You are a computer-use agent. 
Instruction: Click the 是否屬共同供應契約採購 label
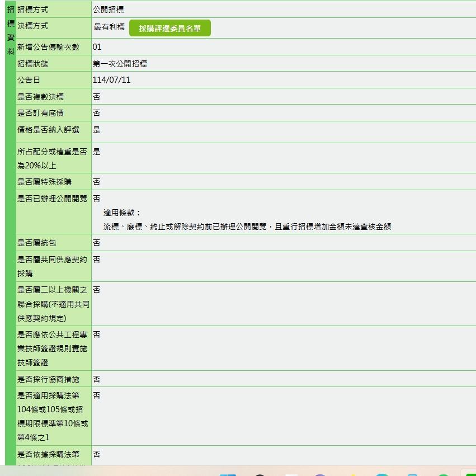(52, 266)
